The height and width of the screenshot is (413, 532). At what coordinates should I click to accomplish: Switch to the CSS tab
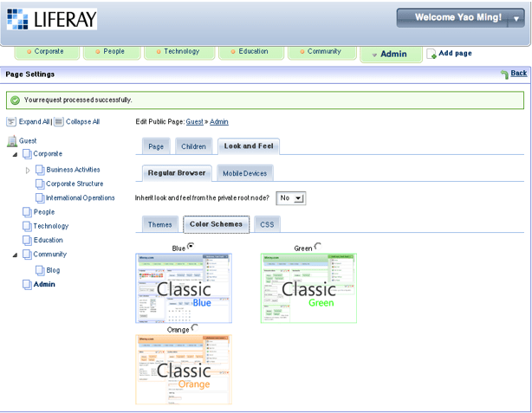(x=267, y=224)
